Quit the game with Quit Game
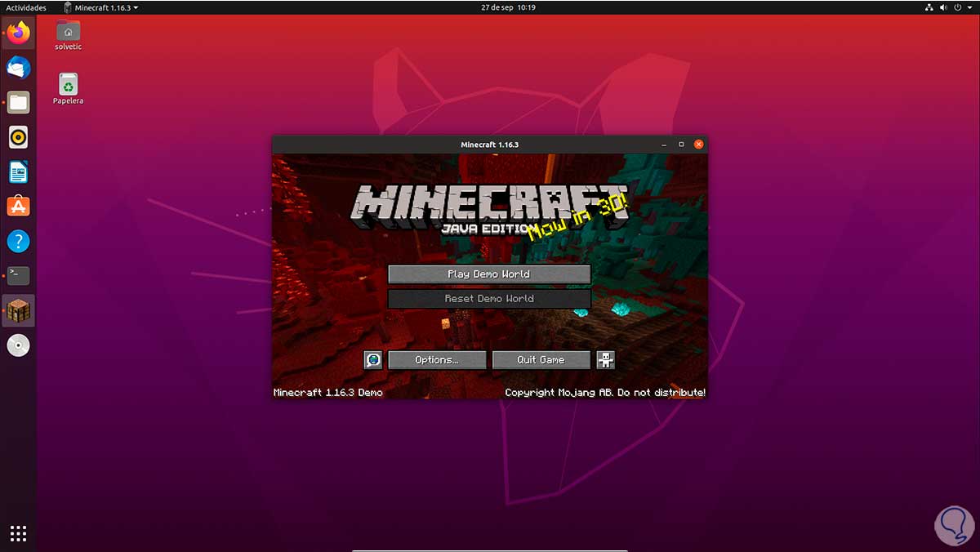The image size is (980, 552). point(541,359)
